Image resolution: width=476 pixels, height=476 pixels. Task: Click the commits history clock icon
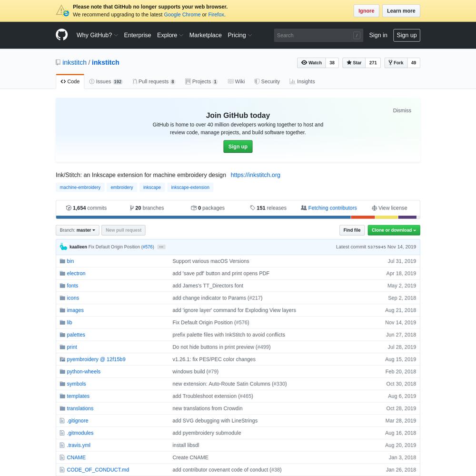click(x=69, y=208)
